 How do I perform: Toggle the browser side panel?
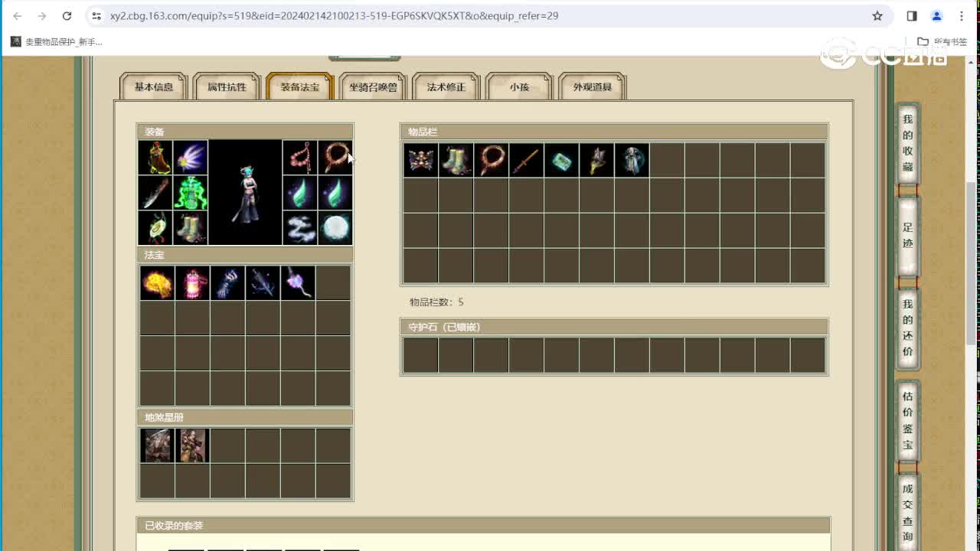coord(912,15)
